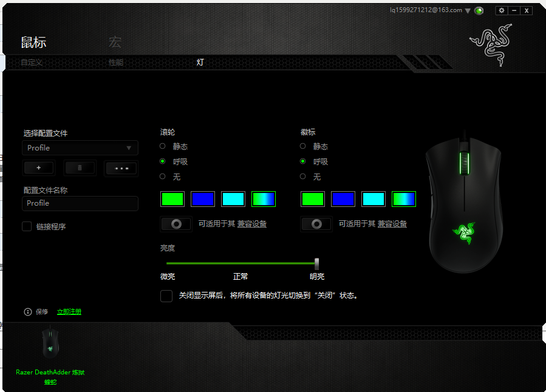Image resolution: width=546 pixels, height=392 pixels.
Task: Click the 配置文件名称 Profile text field
Action: tap(80, 203)
